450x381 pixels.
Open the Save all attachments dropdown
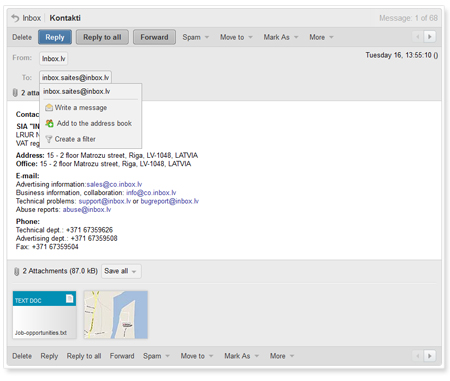coord(121,271)
